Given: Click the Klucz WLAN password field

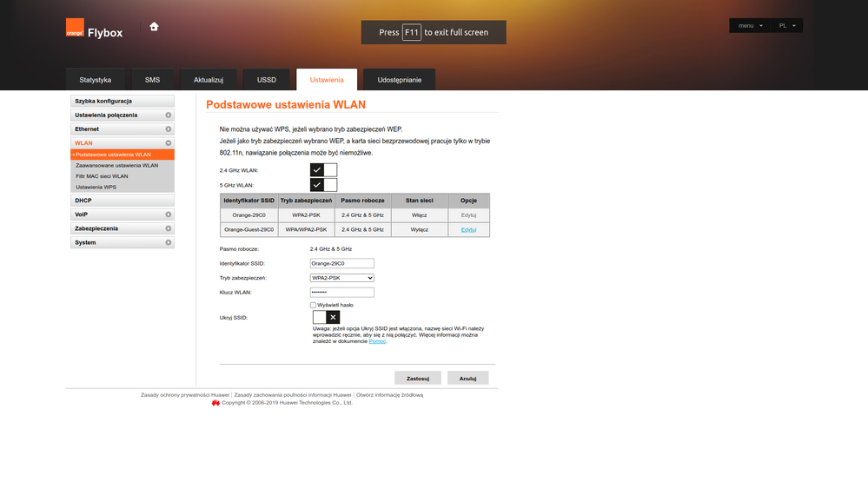Looking at the screenshot, I should pos(342,292).
